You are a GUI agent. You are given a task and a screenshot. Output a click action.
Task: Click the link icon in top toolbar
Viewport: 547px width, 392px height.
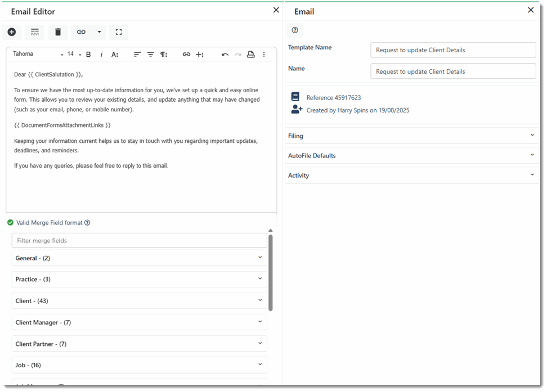81,32
